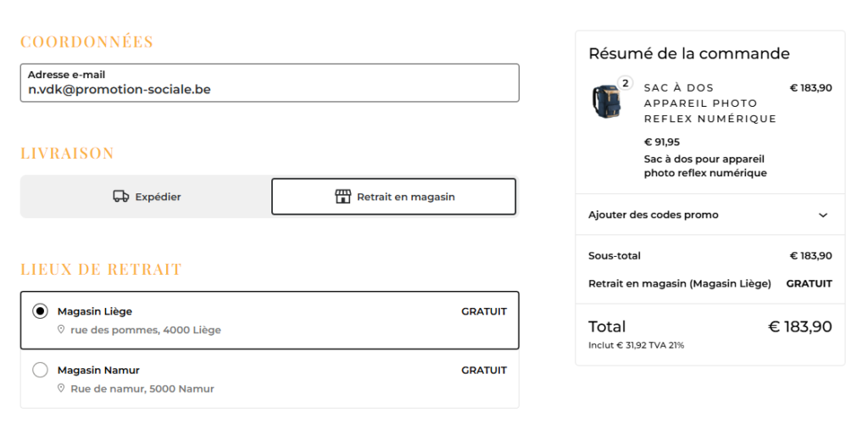Click the Total amount € 183,90
This screenshot has width=868, height=441.
coord(800,327)
